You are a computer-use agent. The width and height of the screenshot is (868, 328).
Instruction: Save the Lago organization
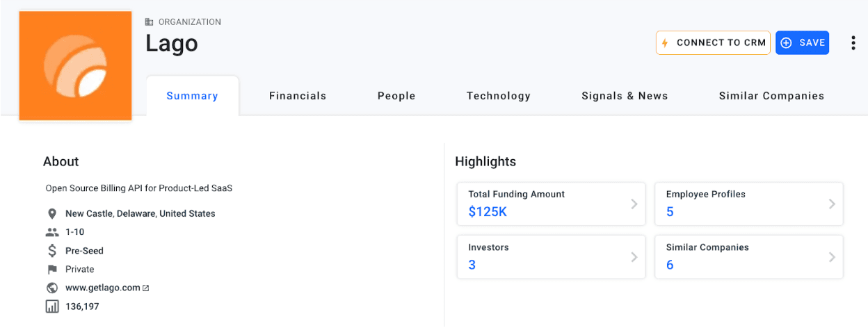[802, 43]
